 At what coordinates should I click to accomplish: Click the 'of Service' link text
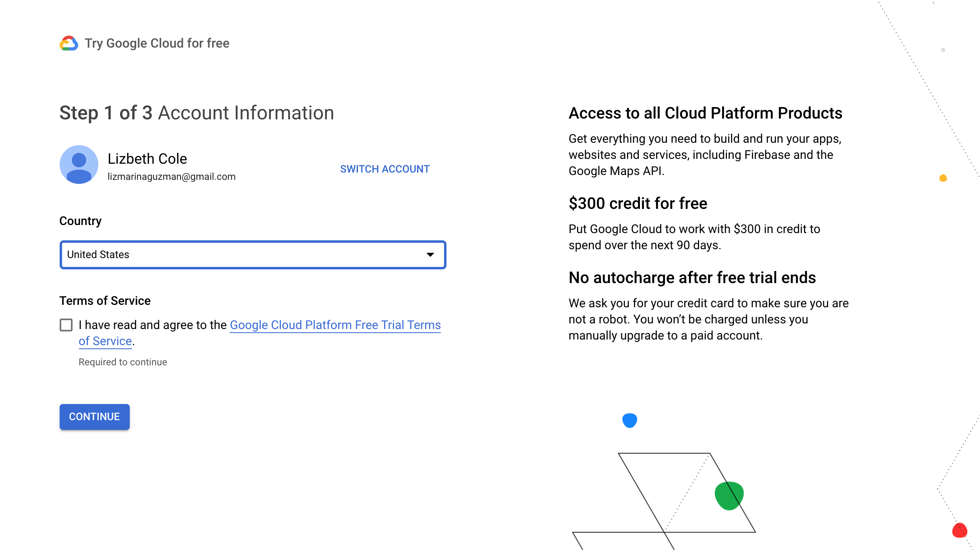click(105, 341)
